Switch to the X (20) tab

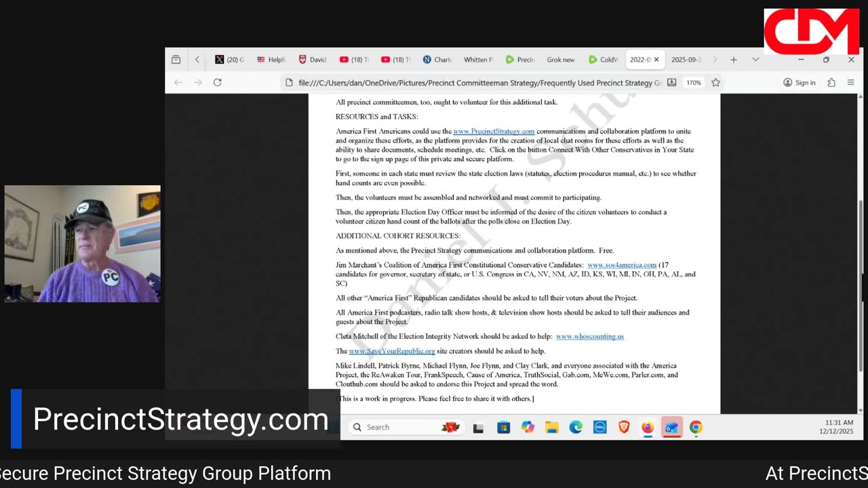pyautogui.click(x=229, y=60)
